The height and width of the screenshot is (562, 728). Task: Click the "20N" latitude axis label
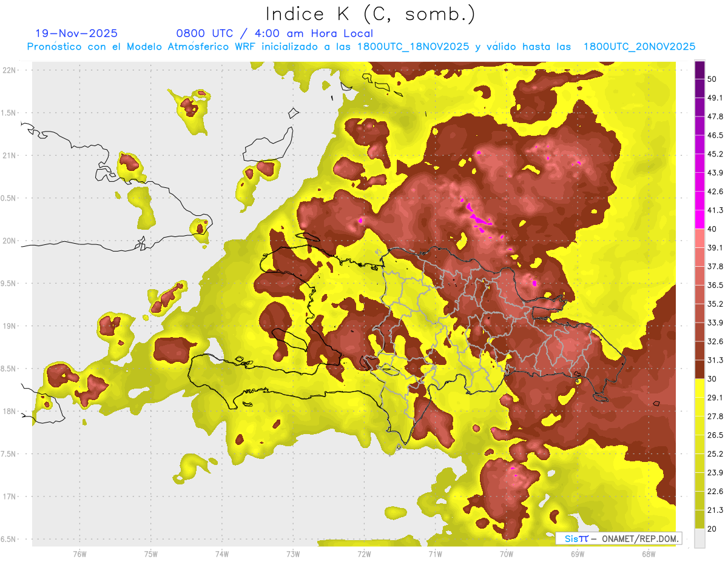point(10,241)
